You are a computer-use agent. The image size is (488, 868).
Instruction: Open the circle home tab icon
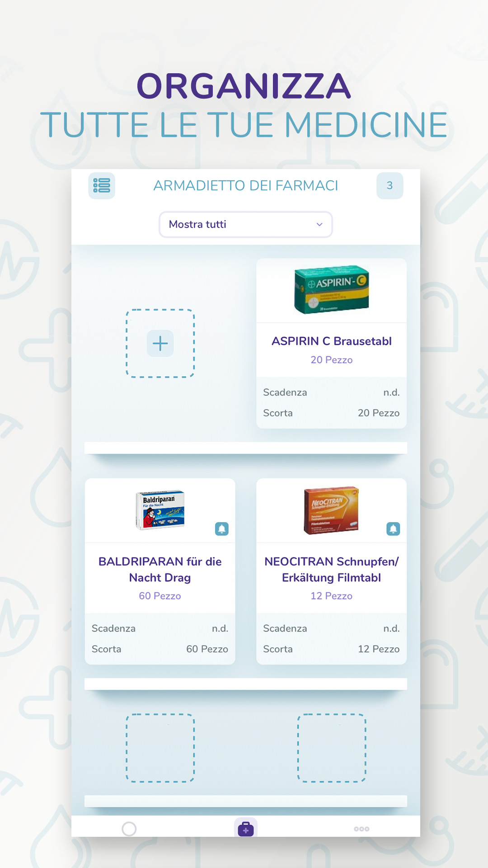(x=129, y=829)
